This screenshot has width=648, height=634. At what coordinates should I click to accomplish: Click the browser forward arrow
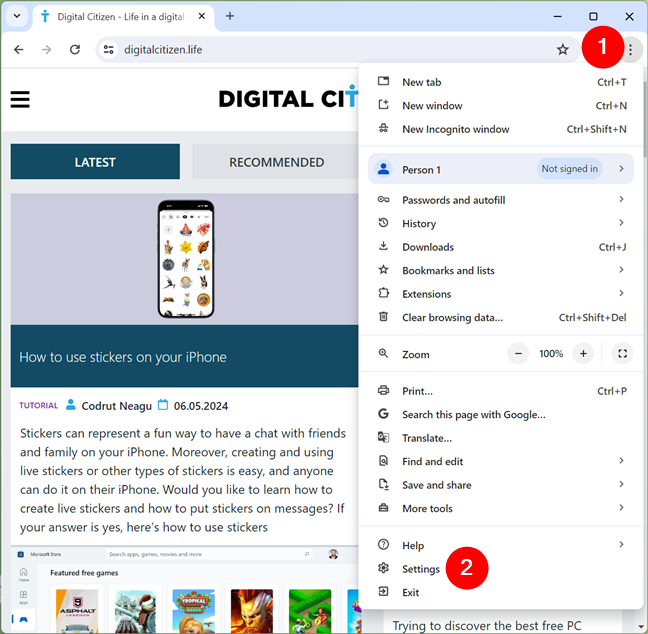47,50
